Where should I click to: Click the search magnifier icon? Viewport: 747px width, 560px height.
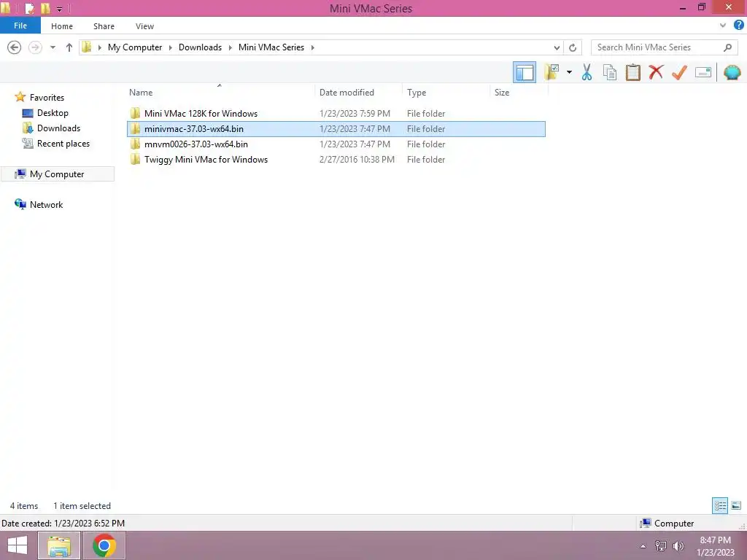pos(727,47)
